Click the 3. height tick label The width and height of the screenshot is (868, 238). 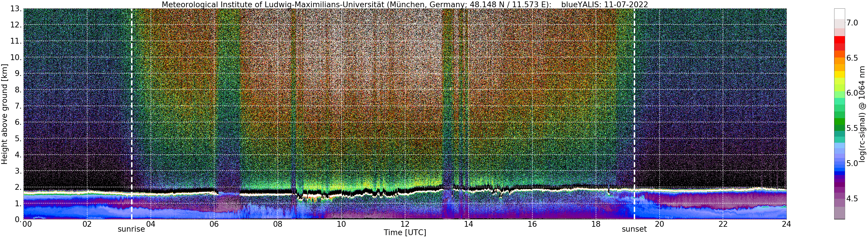(x=18, y=171)
